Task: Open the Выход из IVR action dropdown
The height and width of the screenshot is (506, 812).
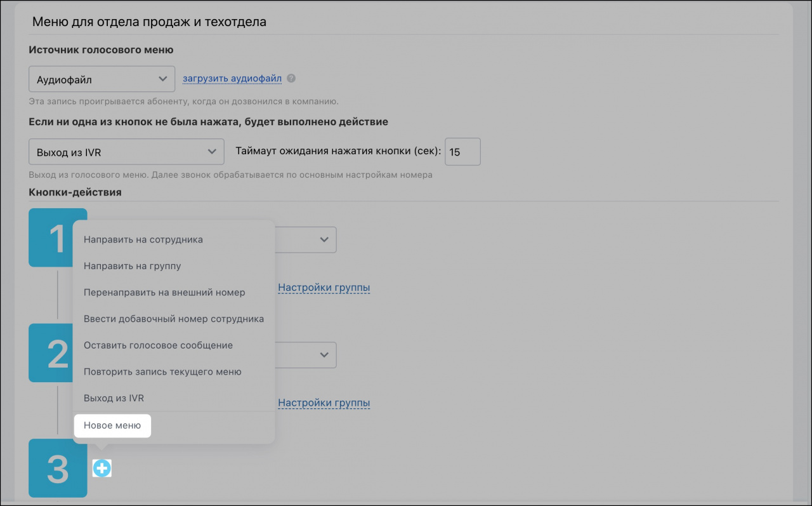Action: [127, 152]
